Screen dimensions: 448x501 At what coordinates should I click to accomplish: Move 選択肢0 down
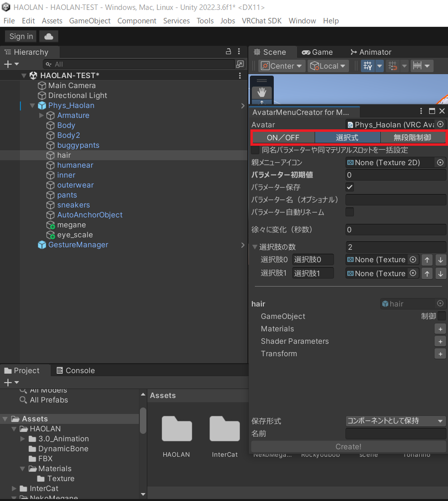click(x=441, y=260)
